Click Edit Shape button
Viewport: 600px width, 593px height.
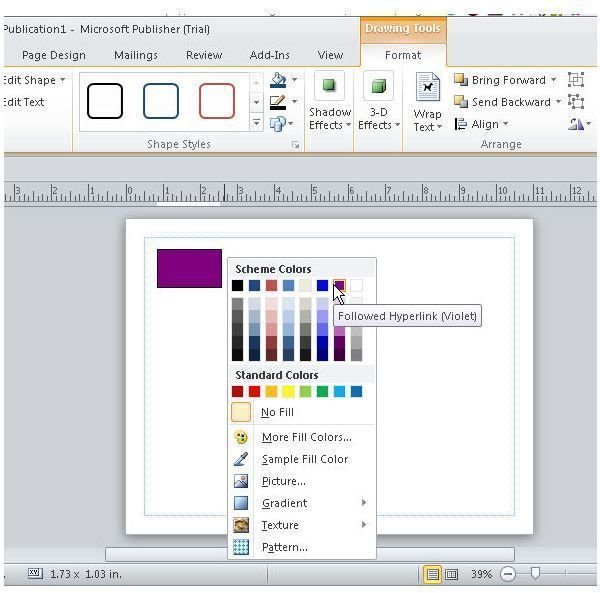(33, 80)
